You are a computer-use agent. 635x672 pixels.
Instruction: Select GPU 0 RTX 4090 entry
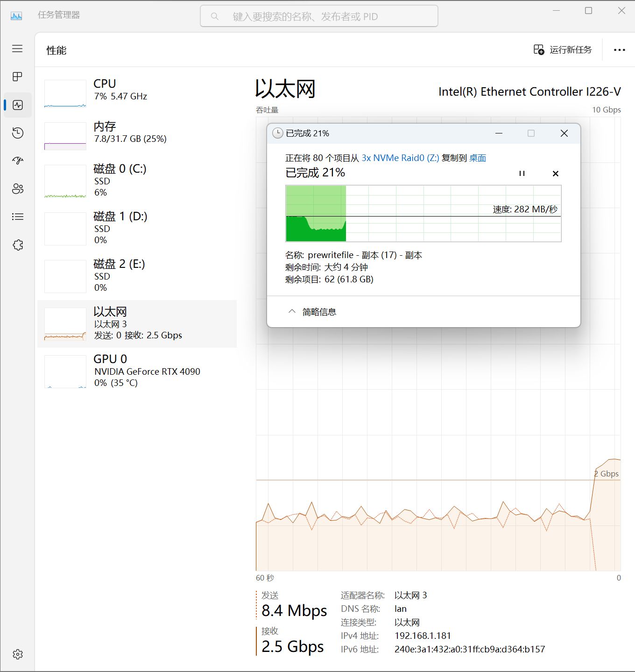pos(137,371)
